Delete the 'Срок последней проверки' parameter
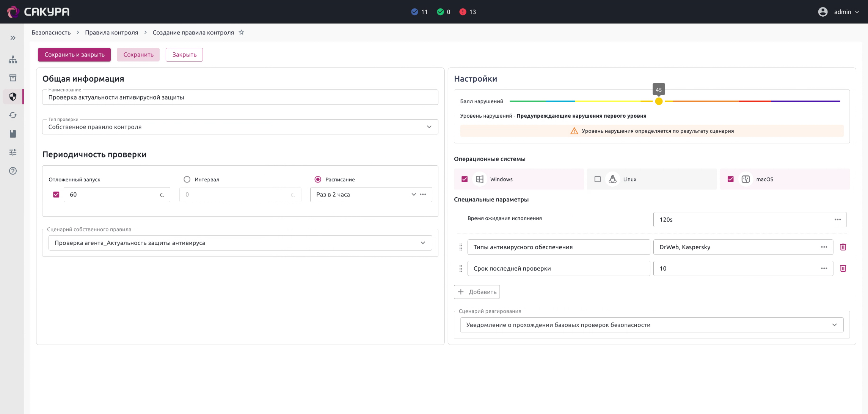Screen dimensions: 868x414 843,268
